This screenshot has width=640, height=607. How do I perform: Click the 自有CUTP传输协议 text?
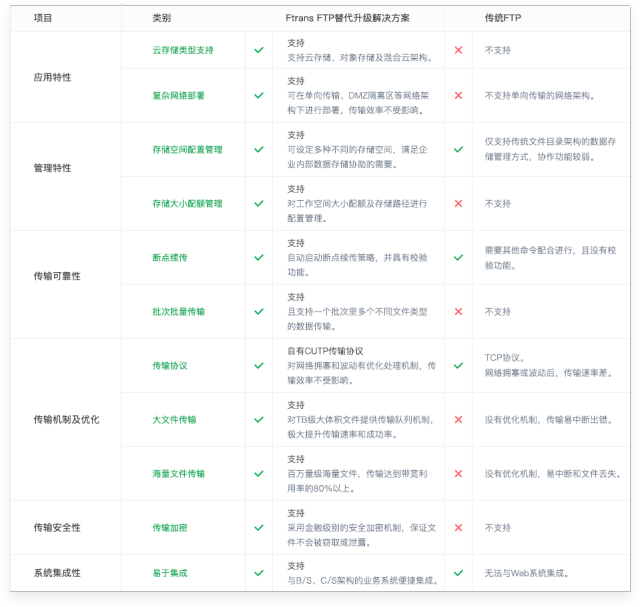[325, 351]
